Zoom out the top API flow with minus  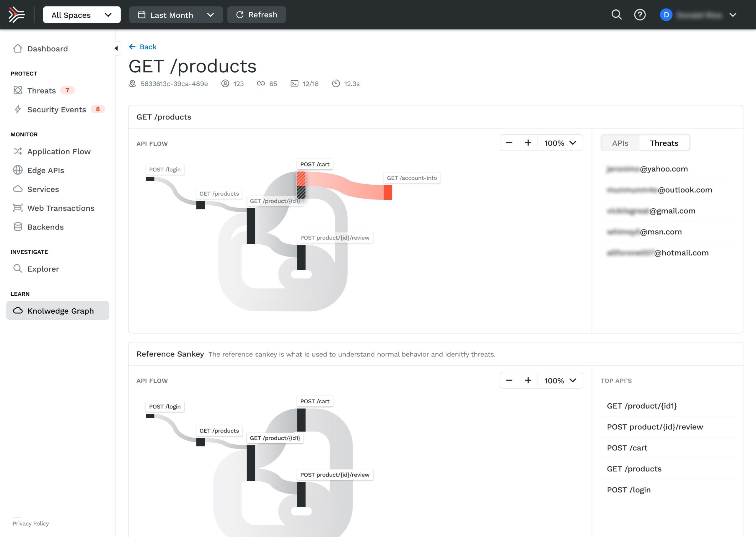tap(509, 143)
